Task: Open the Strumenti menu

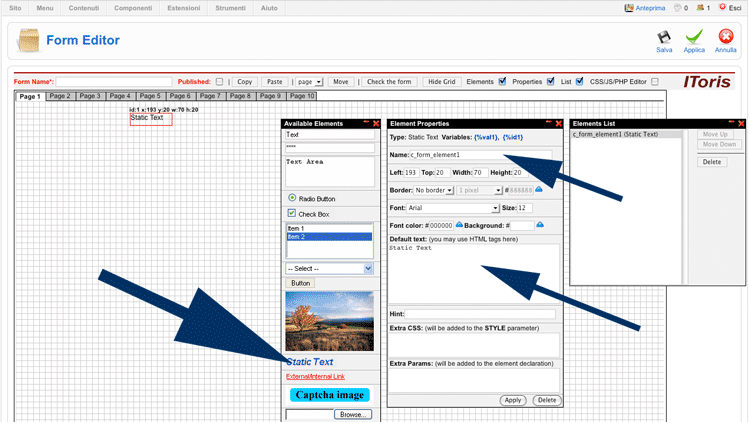Action: (x=230, y=8)
